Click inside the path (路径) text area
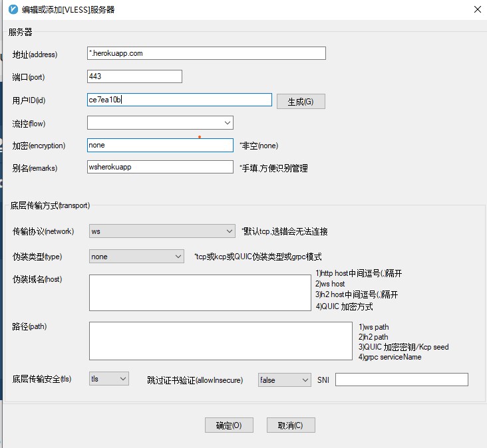Viewport: 487px width, 448px height. point(220,341)
